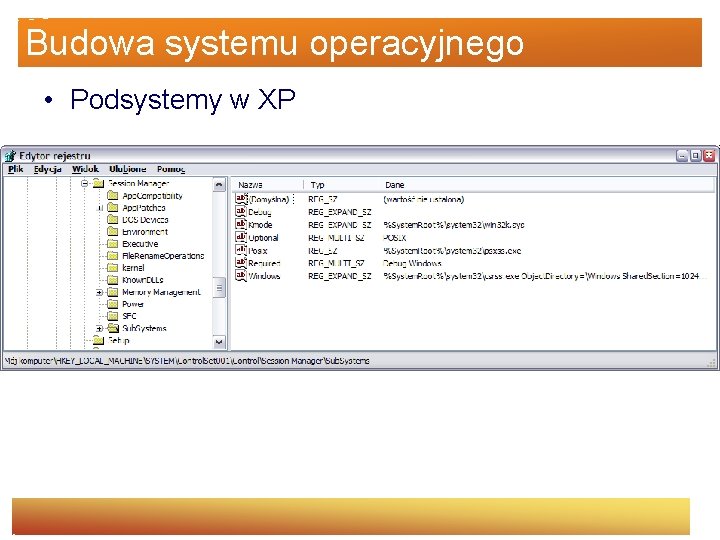The width and height of the screenshot is (720, 540).
Task: Select the Environment key
Action: [145, 232]
